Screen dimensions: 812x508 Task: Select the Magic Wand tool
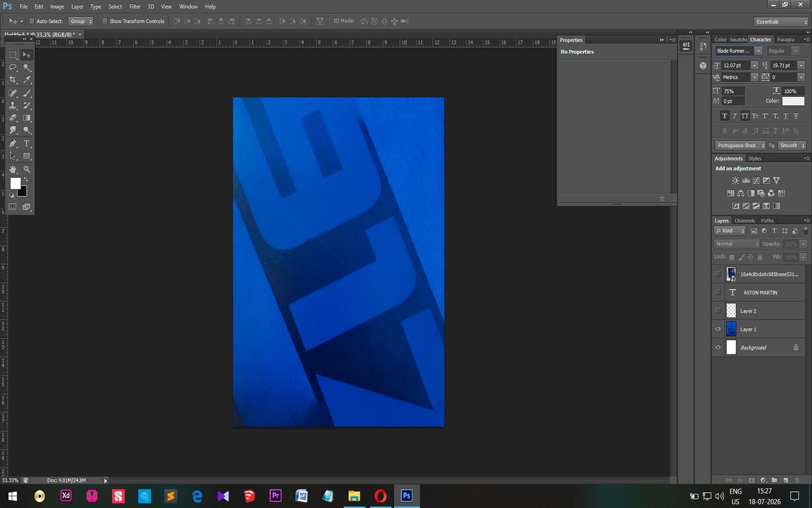(27, 67)
